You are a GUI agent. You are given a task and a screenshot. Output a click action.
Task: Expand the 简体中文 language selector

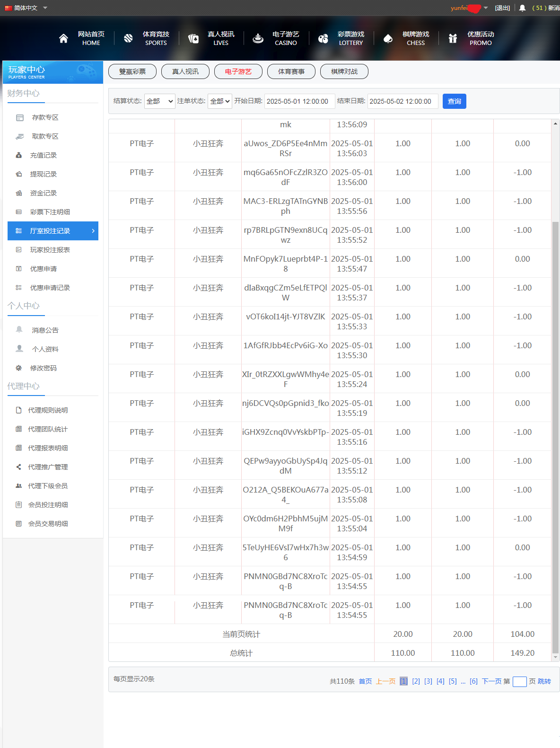26,8
